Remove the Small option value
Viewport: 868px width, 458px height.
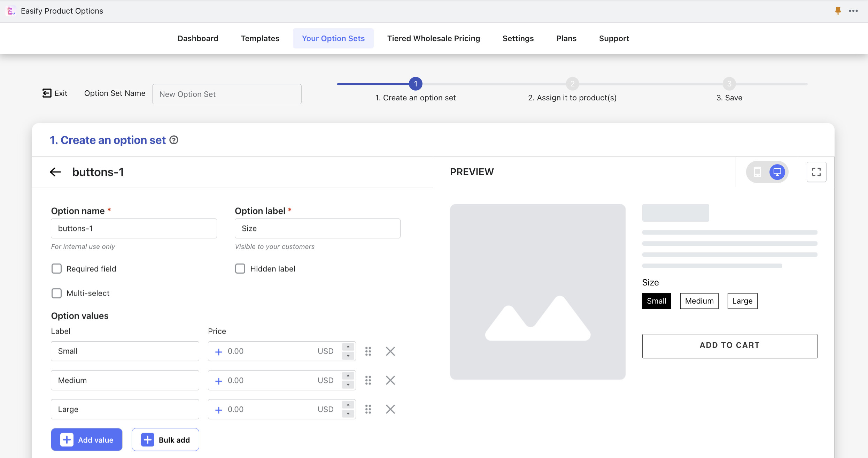[x=390, y=351]
